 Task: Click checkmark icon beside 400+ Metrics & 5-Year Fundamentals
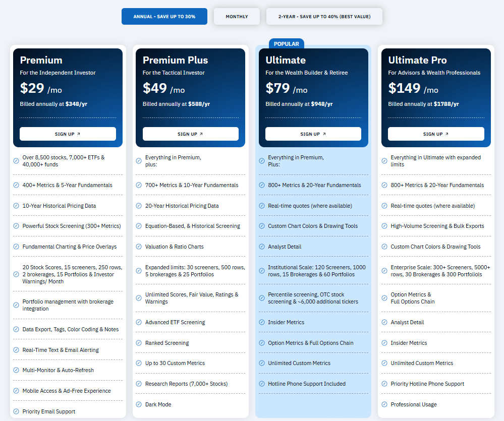(x=16, y=185)
